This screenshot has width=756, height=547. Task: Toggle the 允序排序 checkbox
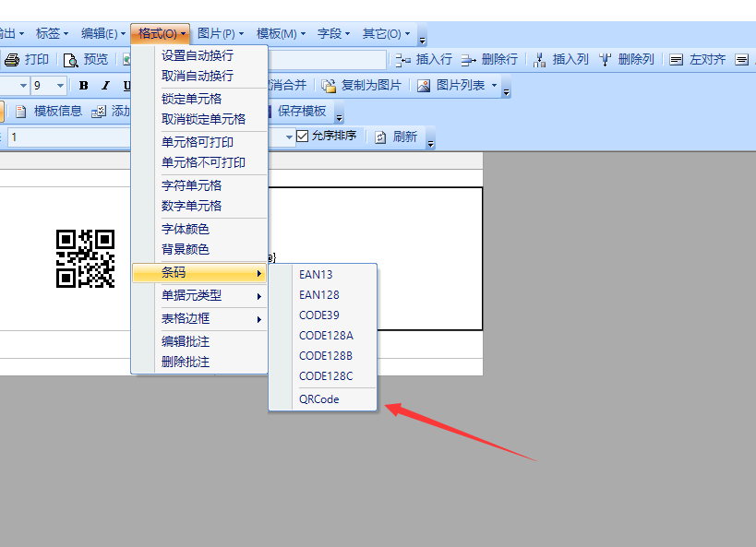click(302, 137)
